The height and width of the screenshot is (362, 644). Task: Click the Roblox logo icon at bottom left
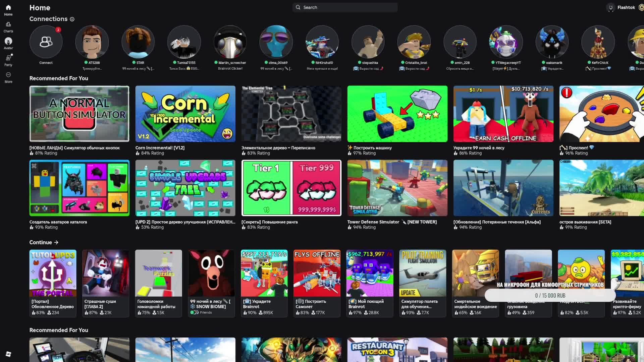8,354
